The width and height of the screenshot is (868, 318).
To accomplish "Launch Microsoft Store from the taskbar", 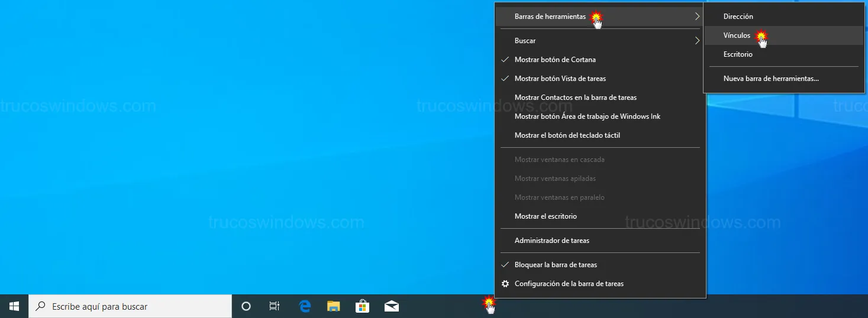I will coord(362,306).
